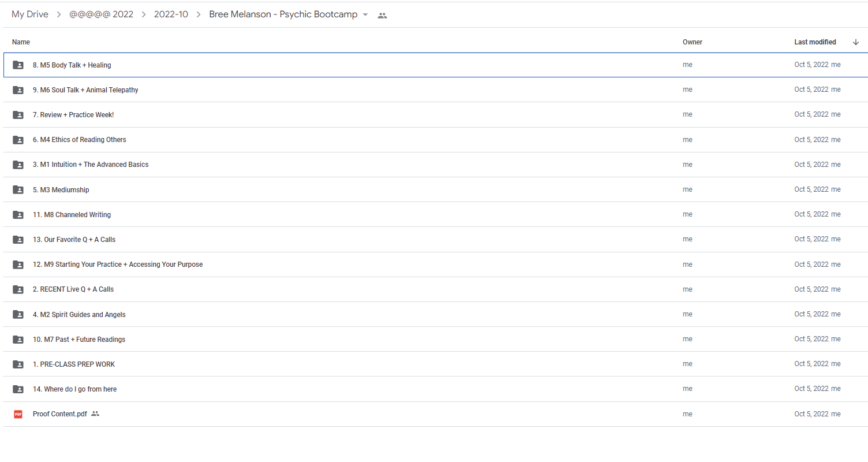This screenshot has height=462, width=868.
Task: Click the shared people icon next to Proof Content.pdf
Action: [95, 414]
